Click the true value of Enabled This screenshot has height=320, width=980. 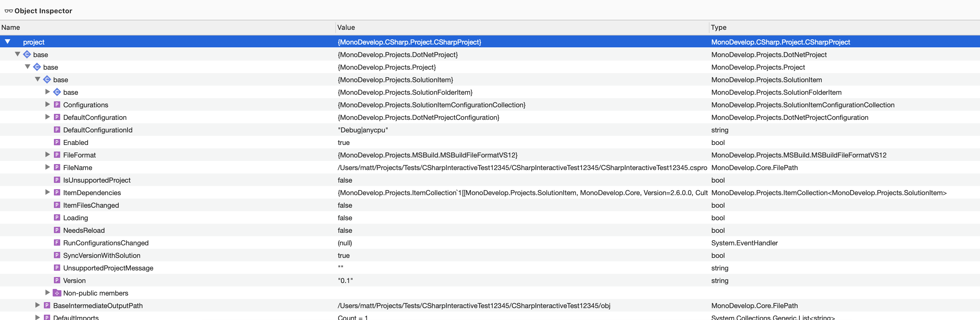pos(343,142)
